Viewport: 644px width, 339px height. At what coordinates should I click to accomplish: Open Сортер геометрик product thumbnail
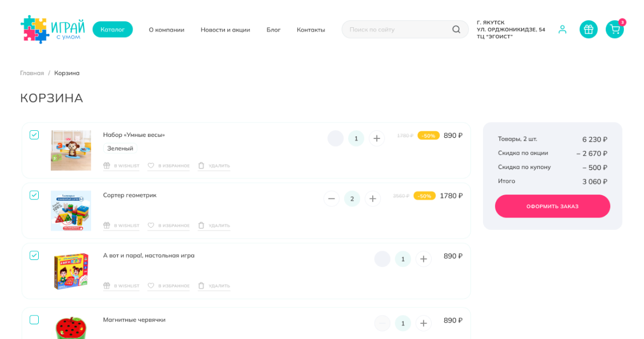70,211
